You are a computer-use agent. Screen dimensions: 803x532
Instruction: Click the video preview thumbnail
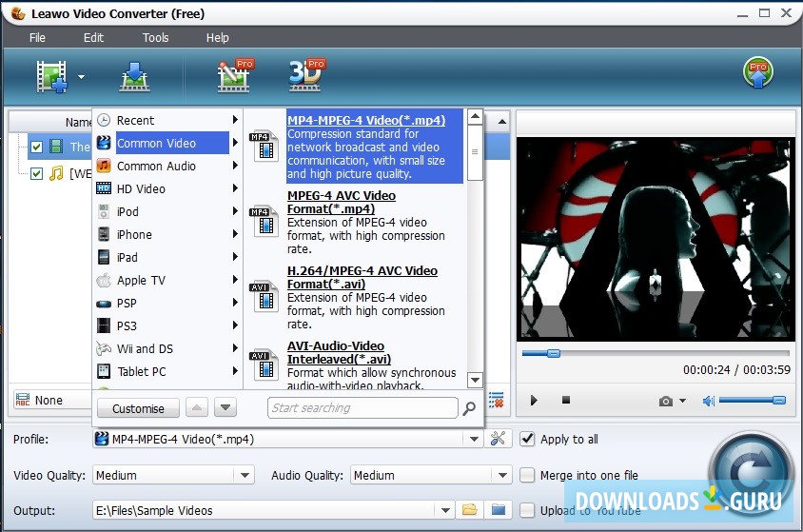tap(655, 239)
